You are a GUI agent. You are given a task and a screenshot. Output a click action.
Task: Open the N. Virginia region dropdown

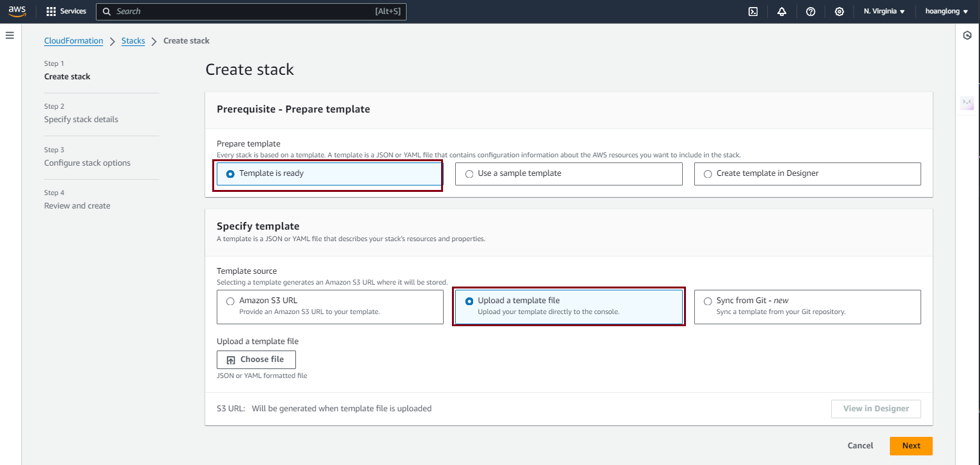pyautogui.click(x=883, y=12)
